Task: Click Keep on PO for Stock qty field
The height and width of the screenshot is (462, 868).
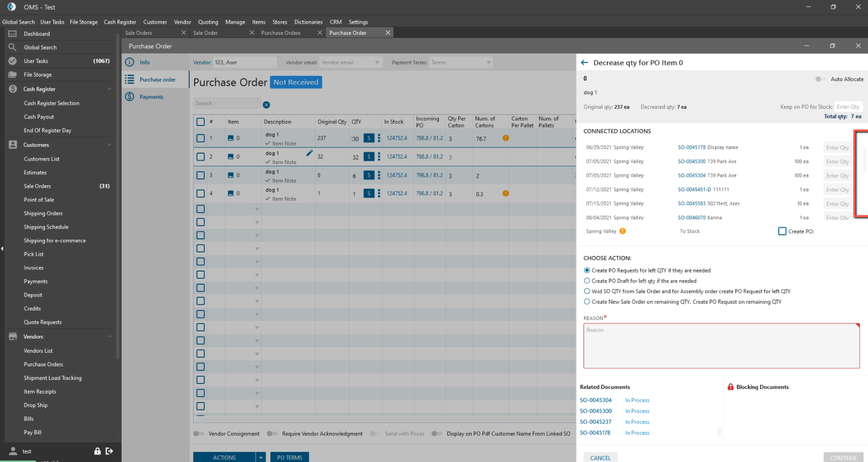Action: point(848,107)
